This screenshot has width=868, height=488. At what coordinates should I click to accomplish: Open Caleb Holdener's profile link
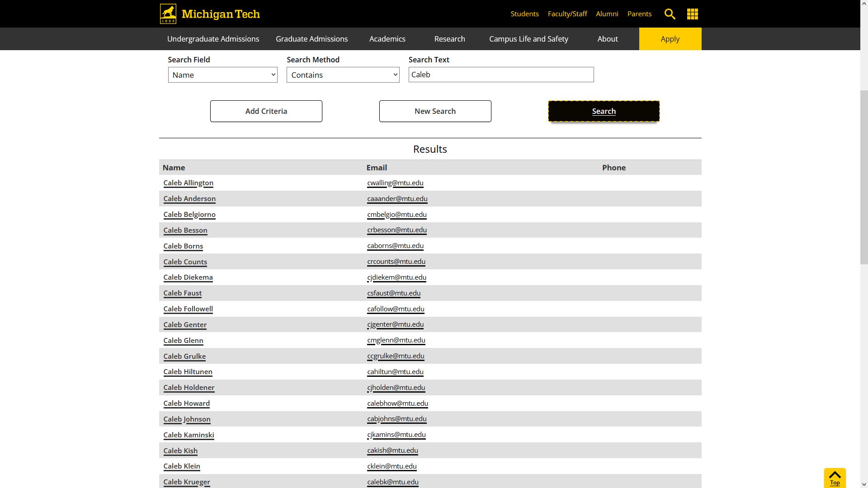(x=189, y=388)
